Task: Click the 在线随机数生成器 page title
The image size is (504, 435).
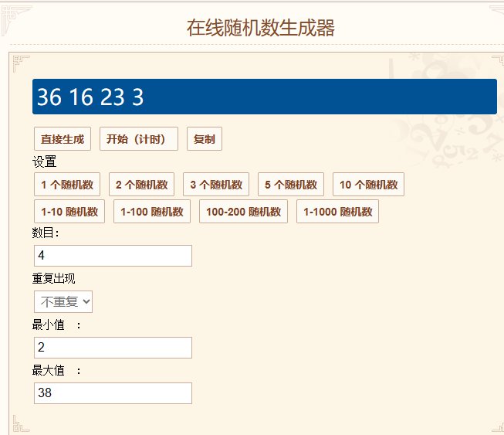Action: (261, 28)
